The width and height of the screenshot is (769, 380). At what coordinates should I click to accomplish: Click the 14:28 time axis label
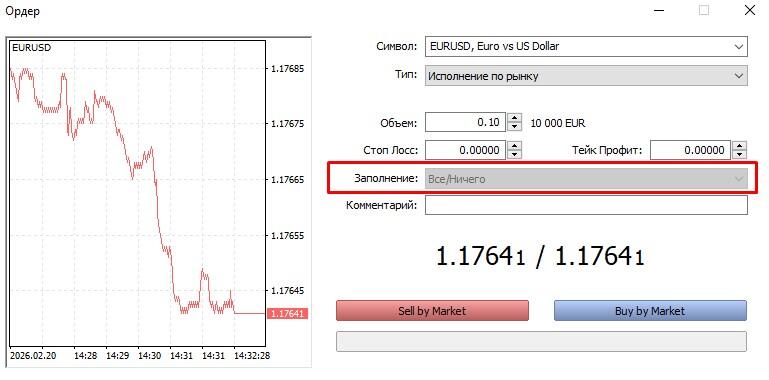(85, 355)
